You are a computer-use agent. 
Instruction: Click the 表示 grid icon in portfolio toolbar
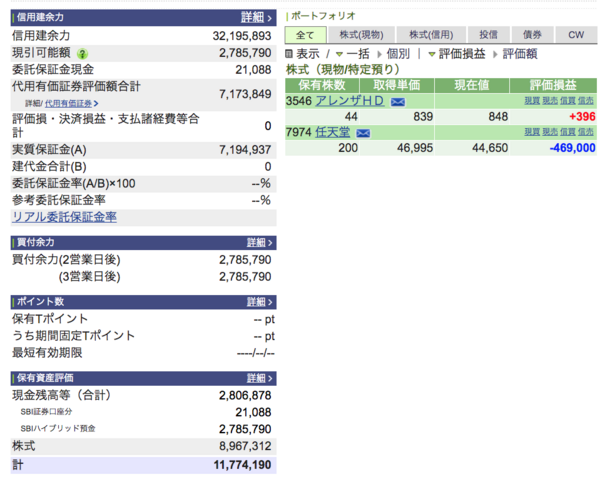[x=289, y=54]
